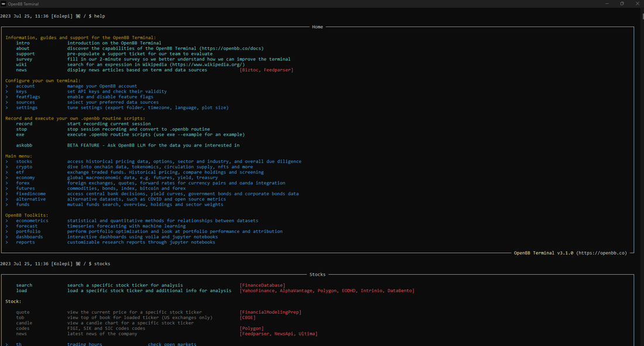Click the 'Stock:' section heading
The height and width of the screenshot is (346, 644).
click(13, 301)
